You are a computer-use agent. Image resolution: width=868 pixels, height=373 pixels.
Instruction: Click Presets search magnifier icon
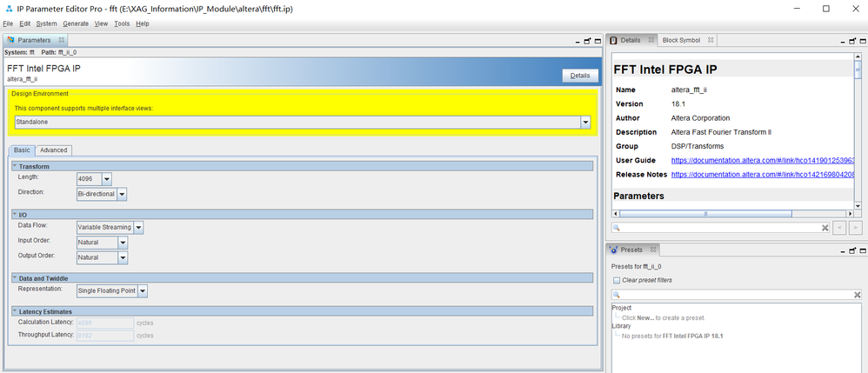click(x=616, y=296)
